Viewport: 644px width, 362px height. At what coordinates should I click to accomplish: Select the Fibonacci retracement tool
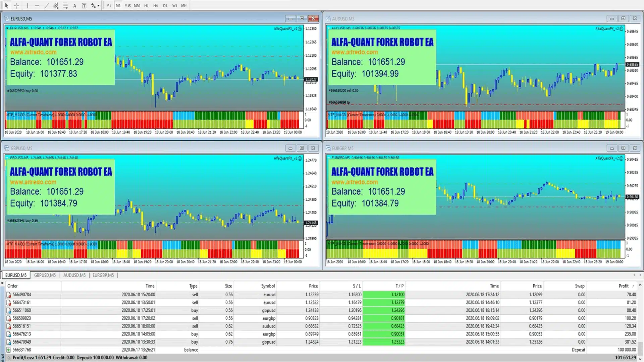click(x=65, y=5)
